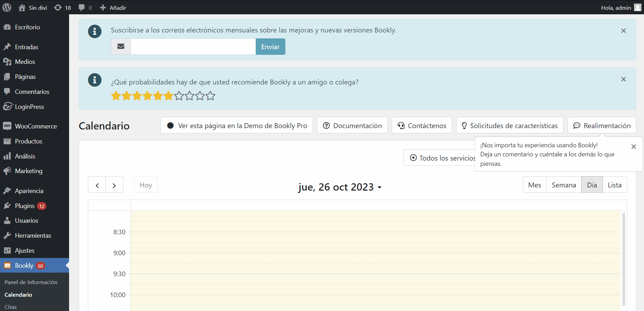Switch calendar to Semana view
The image size is (644, 311).
click(564, 185)
